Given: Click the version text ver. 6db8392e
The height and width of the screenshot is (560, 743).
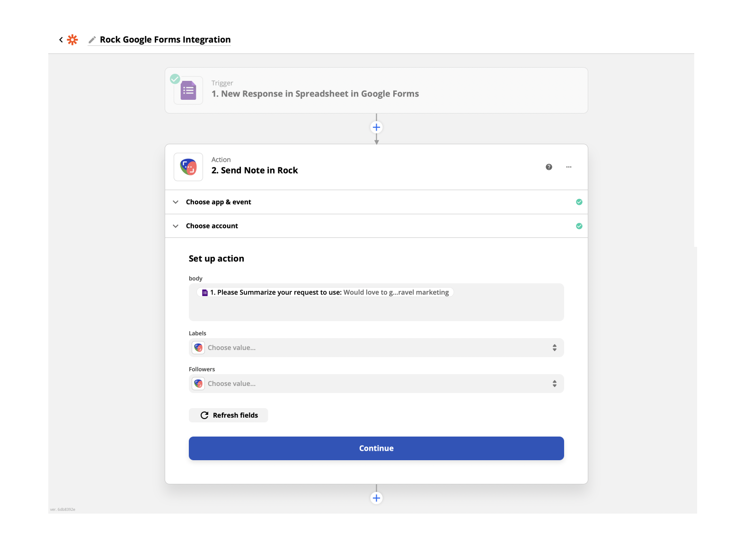Looking at the screenshot, I should (62, 509).
